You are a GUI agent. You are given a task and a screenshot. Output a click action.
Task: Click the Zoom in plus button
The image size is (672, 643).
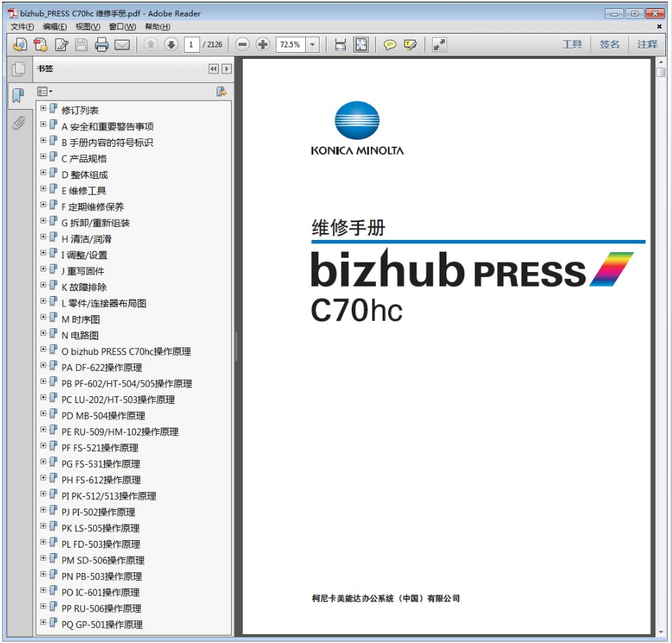click(x=263, y=44)
